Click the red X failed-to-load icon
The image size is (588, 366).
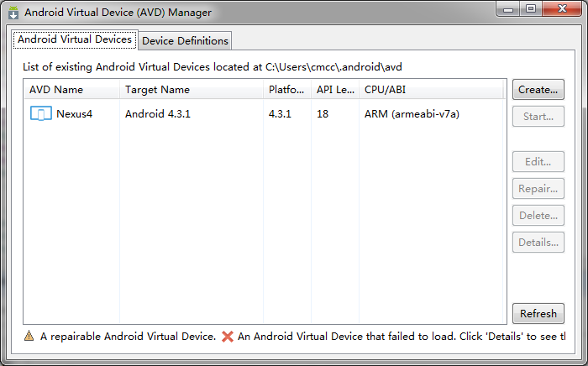pos(228,337)
